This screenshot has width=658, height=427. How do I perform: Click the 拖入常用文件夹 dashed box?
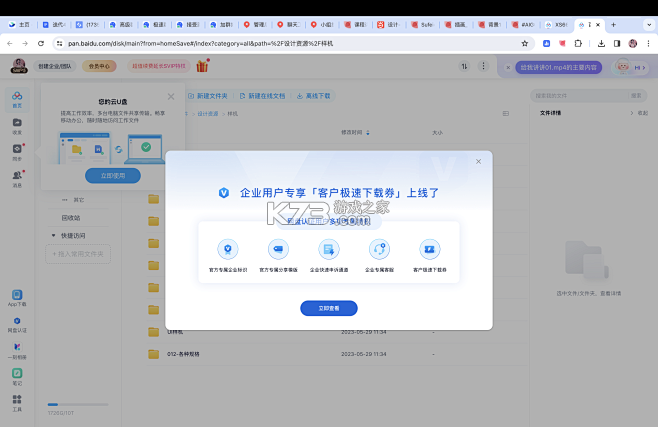click(78, 254)
